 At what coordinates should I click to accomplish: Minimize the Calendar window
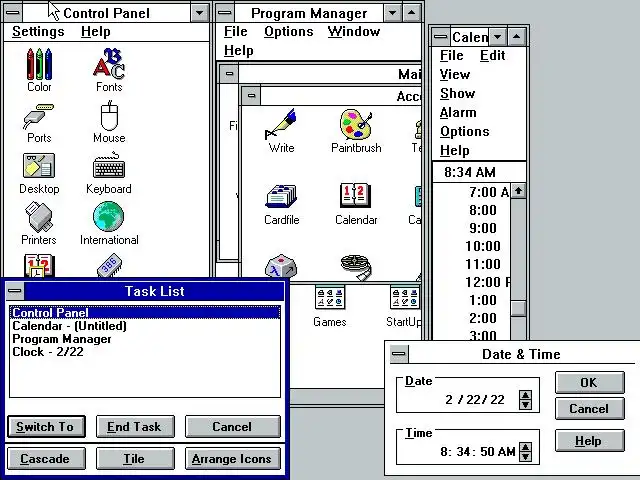(497, 37)
